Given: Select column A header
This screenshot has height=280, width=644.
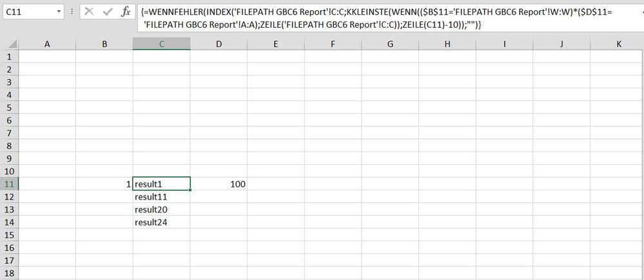Looking at the screenshot, I should coord(47,44).
